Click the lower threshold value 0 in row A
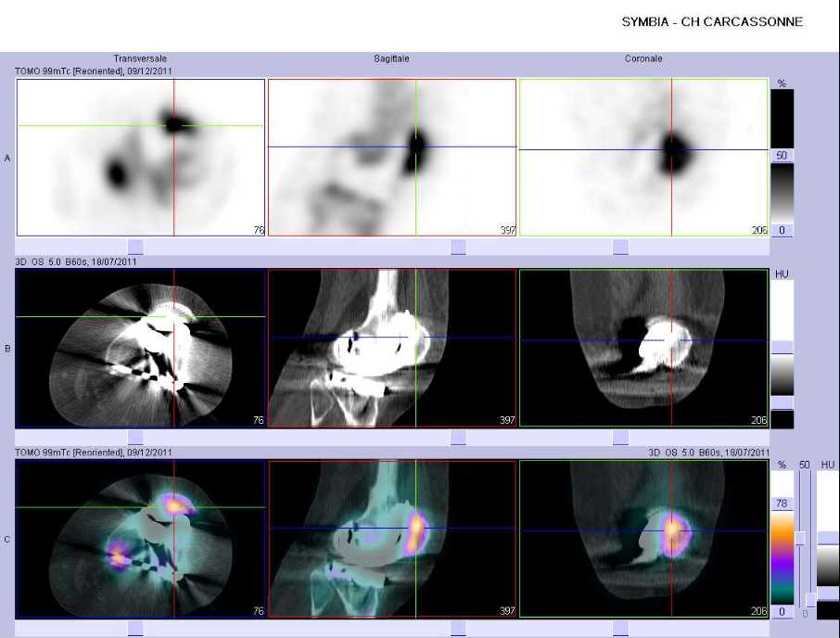 pos(783,230)
